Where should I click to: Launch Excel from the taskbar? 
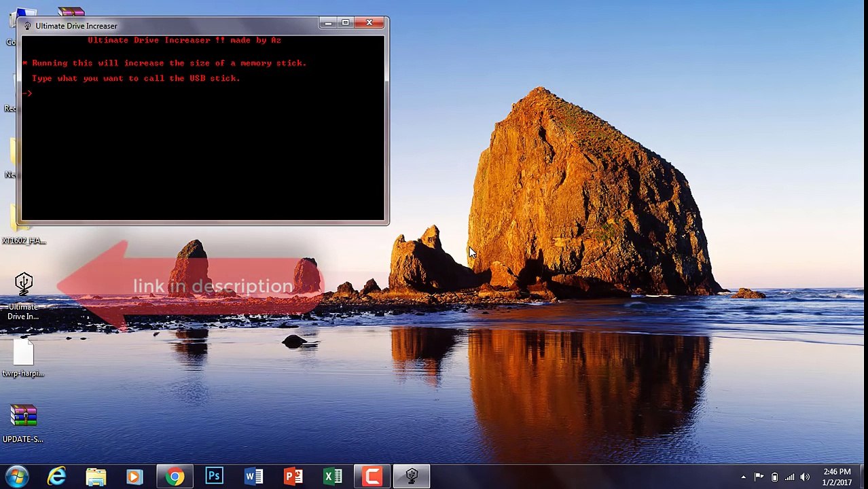point(332,476)
